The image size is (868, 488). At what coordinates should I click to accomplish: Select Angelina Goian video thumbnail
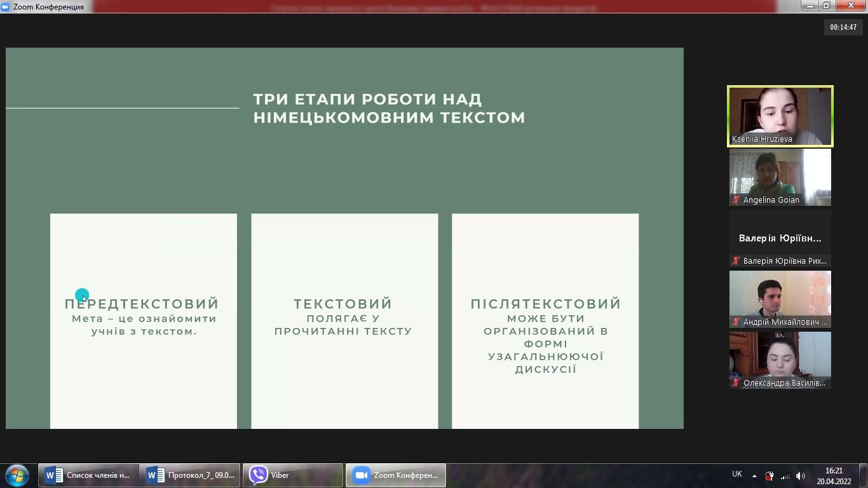pos(780,177)
